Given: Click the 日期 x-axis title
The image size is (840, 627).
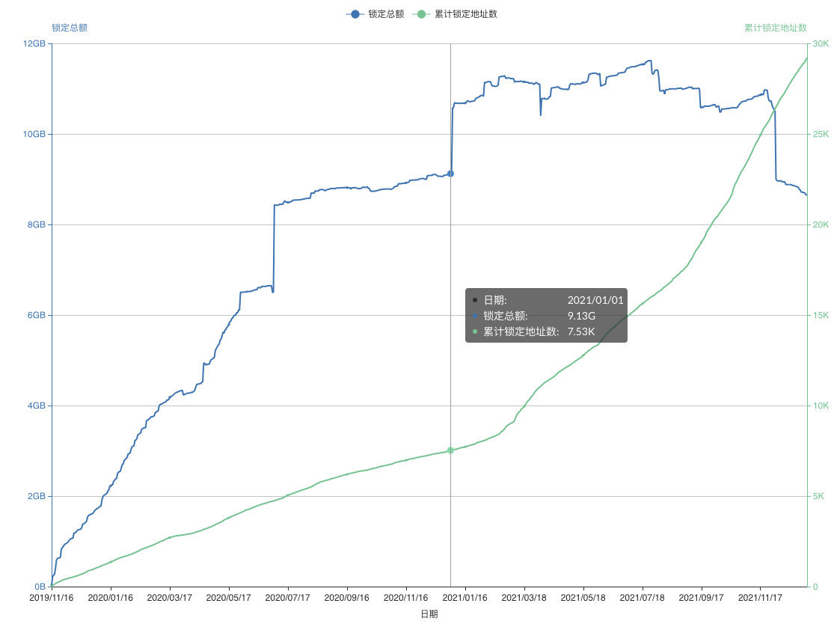Looking at the screenshot, I should tap(429, 614).
